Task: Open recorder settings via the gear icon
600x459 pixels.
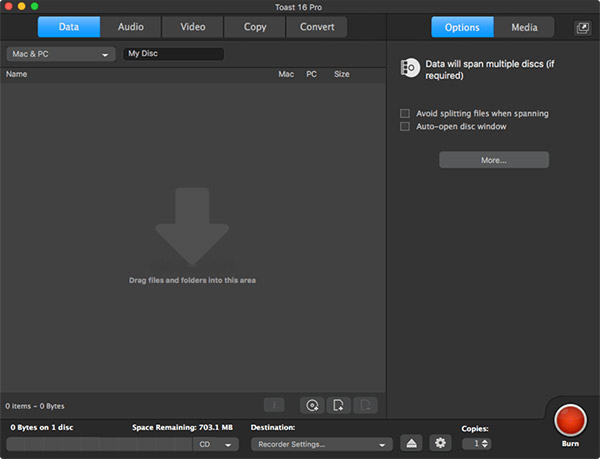Action: coord(440,443)
